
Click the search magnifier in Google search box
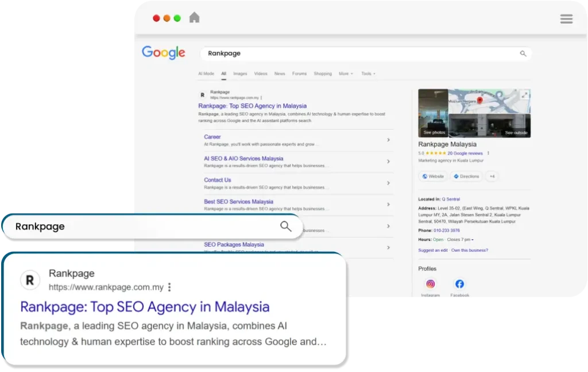click(523, 53)
